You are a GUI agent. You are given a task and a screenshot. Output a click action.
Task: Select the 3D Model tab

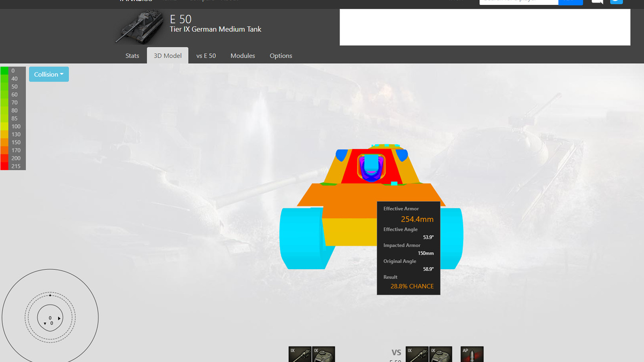[167, 56]
